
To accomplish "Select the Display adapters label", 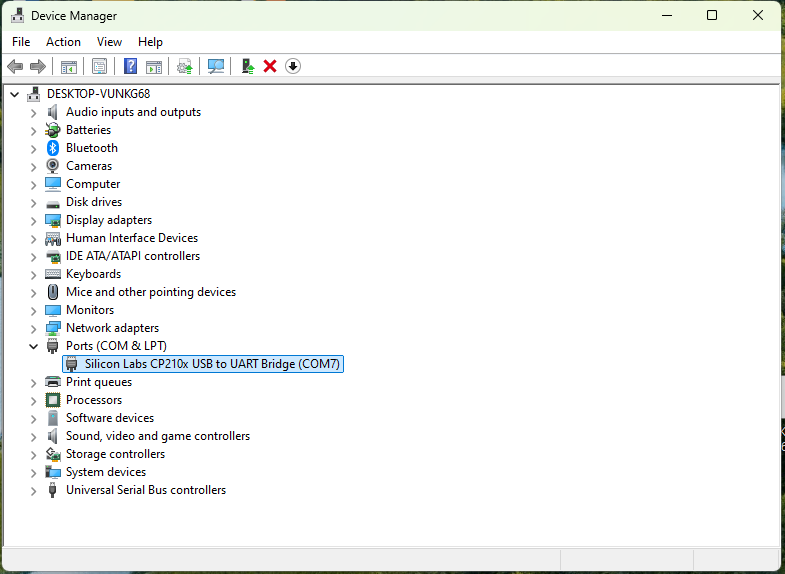I will [109, 220].
